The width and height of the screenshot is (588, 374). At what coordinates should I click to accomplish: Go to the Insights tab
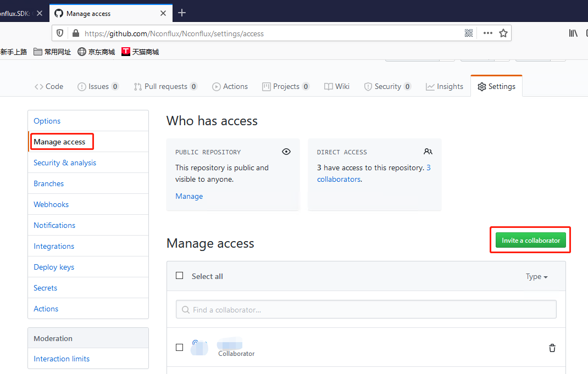(445, 86)
